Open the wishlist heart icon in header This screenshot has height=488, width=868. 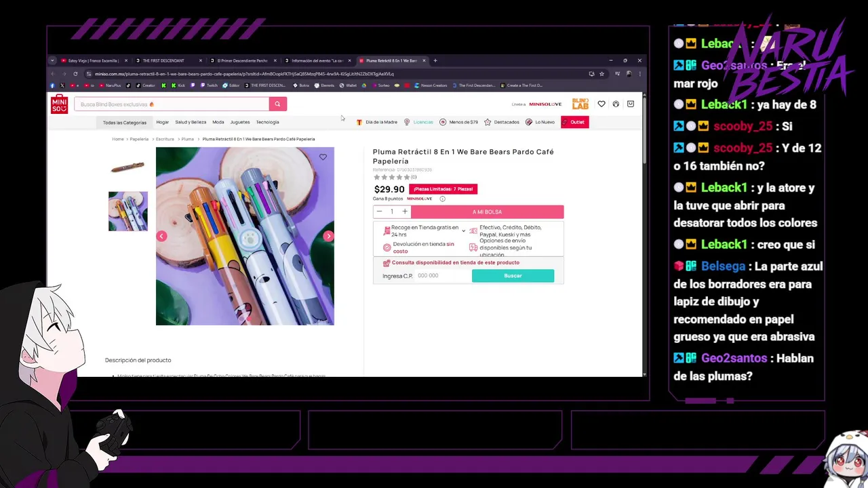(601, 104)
